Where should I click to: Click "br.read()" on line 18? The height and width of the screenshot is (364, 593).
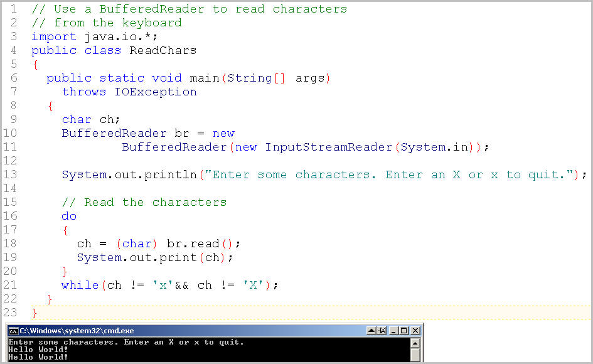coord(200,244)
